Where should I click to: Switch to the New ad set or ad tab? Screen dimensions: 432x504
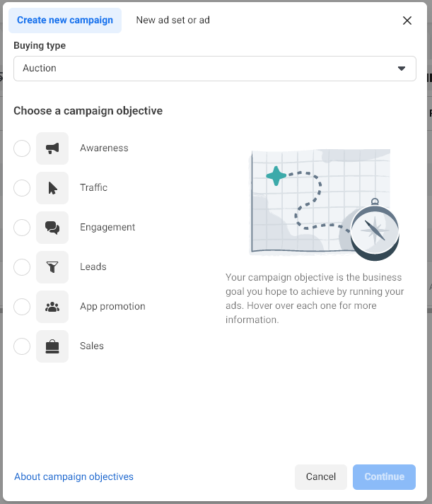173,20
